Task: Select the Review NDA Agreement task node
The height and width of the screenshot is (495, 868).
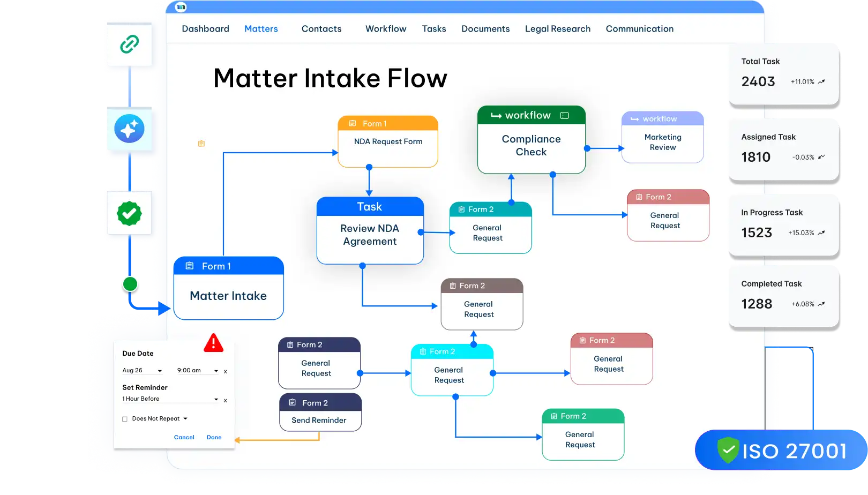Action: tap(370, 230)
